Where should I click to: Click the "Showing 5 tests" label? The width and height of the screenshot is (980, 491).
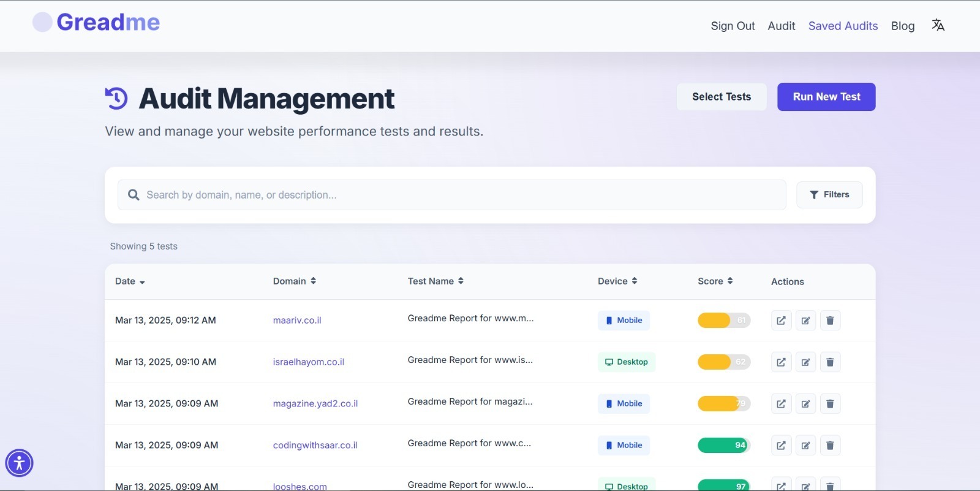144,246
